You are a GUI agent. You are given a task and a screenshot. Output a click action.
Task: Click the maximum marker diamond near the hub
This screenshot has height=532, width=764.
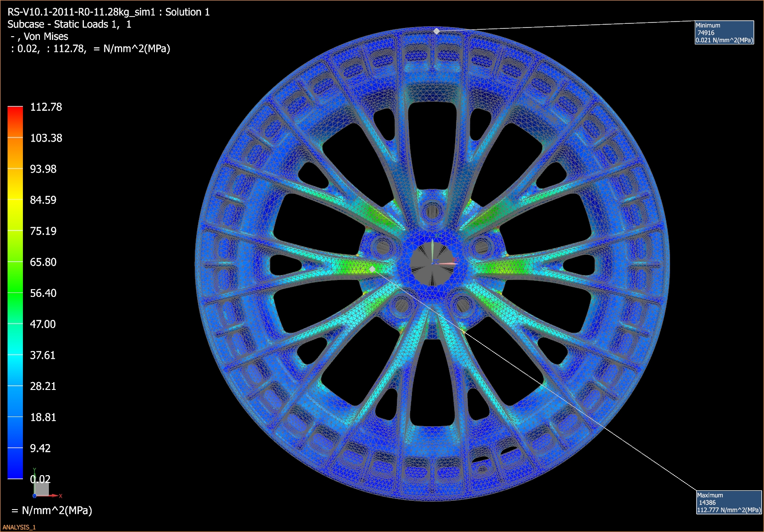372,269
